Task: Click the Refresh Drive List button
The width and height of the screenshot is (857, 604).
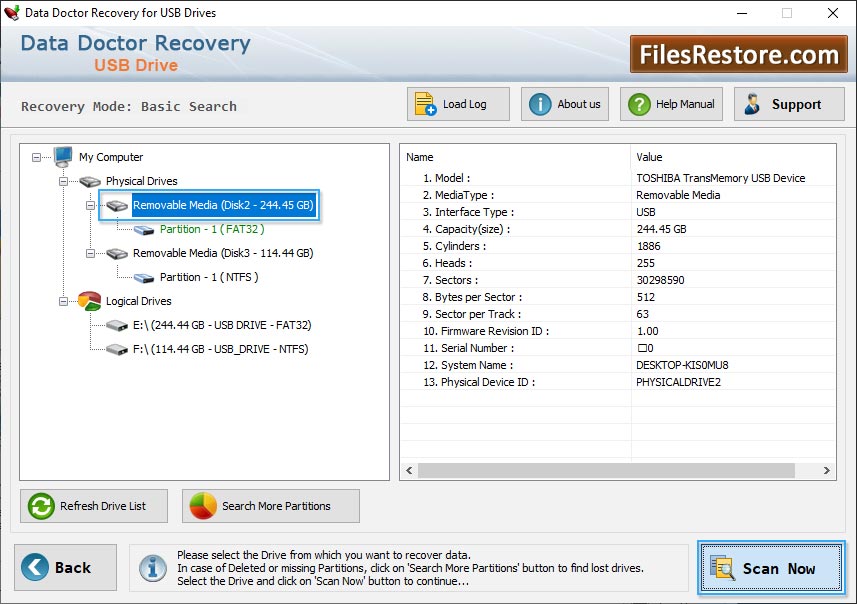Action: (87, 506)
